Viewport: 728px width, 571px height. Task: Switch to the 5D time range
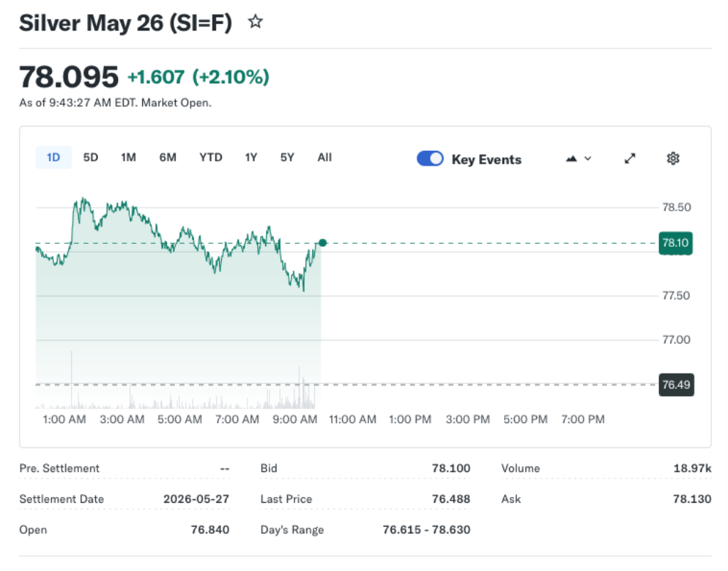[90, 157]
